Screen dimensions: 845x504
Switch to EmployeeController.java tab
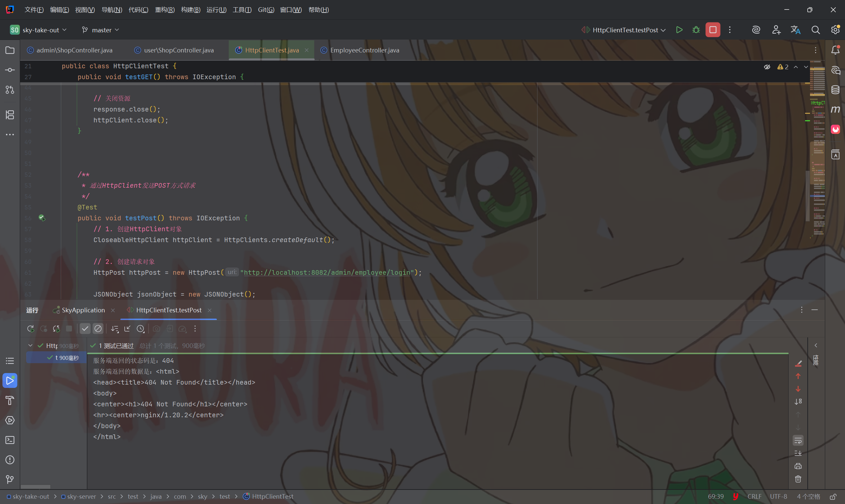click(x=364, y=50)
